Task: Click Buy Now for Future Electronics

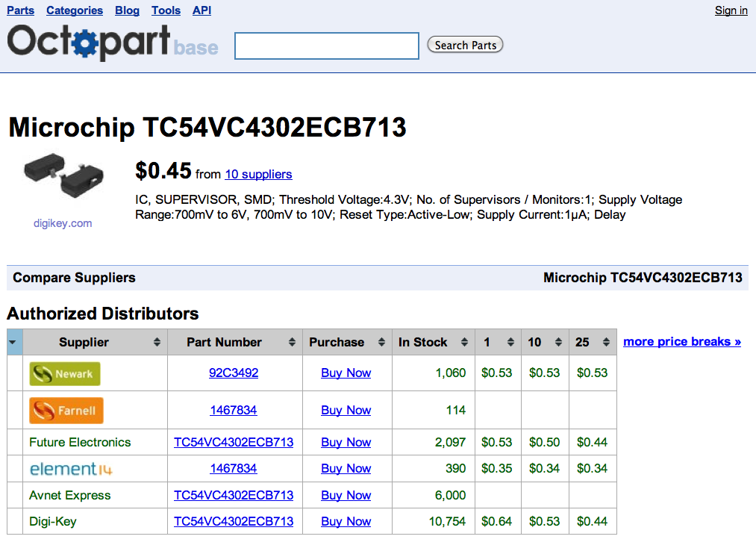Action: tap(346, 443)
